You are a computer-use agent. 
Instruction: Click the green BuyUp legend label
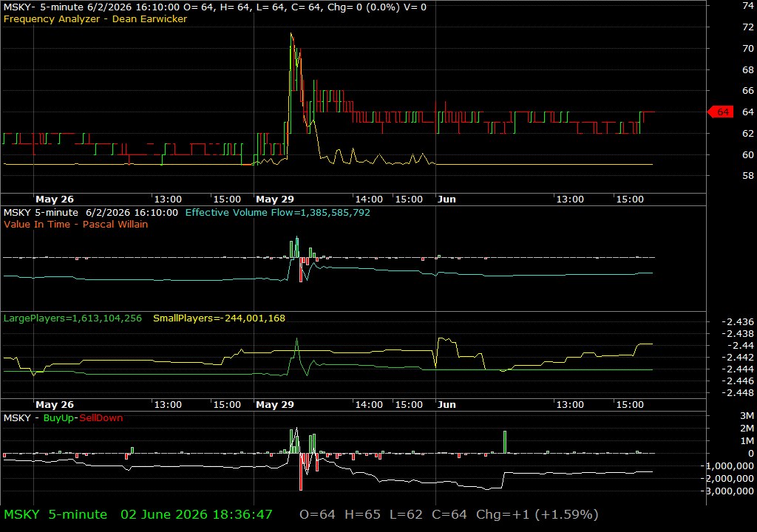tap(59, 418)
